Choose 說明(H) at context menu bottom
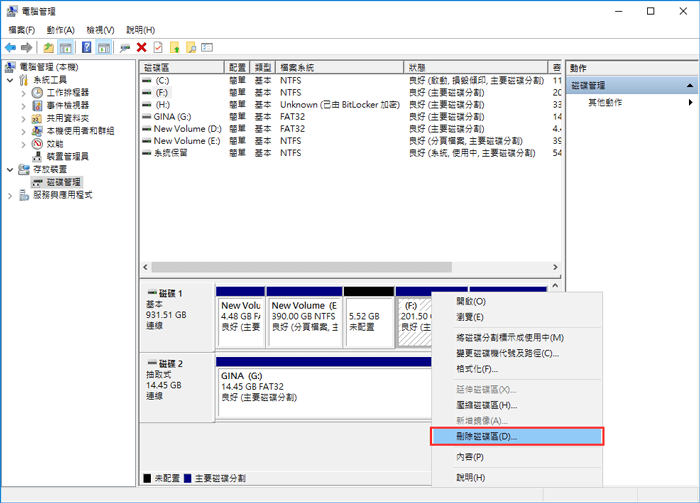The height and width of the screenshot is (503, 700). coord(517,478)
